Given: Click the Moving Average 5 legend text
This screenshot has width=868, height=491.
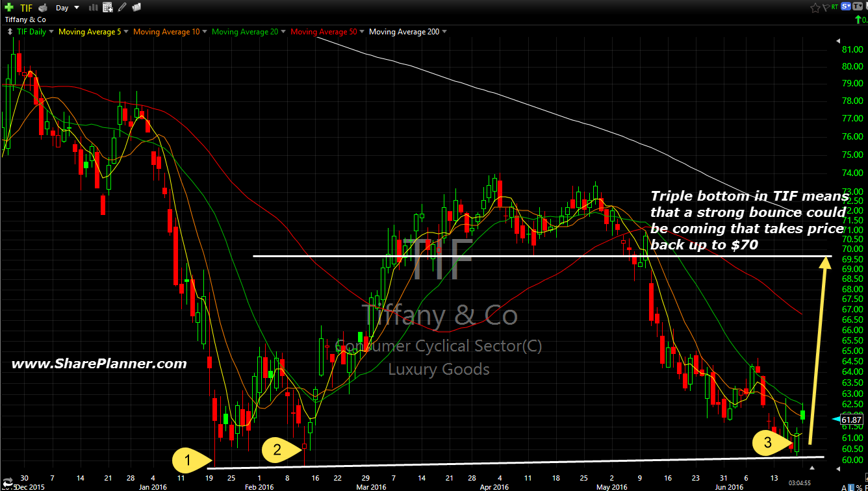Looking at the screenshot, I should coord(90,32).
